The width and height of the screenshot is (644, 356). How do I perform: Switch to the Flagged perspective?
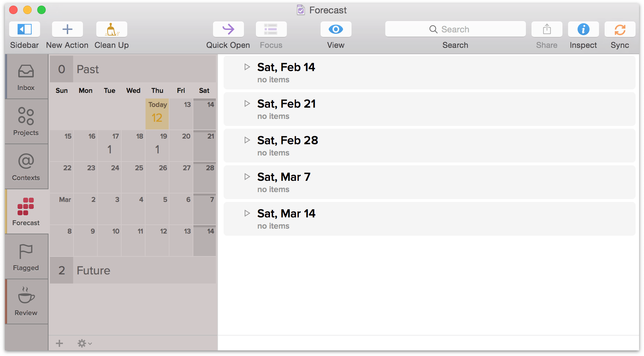(x=26, y=257)
